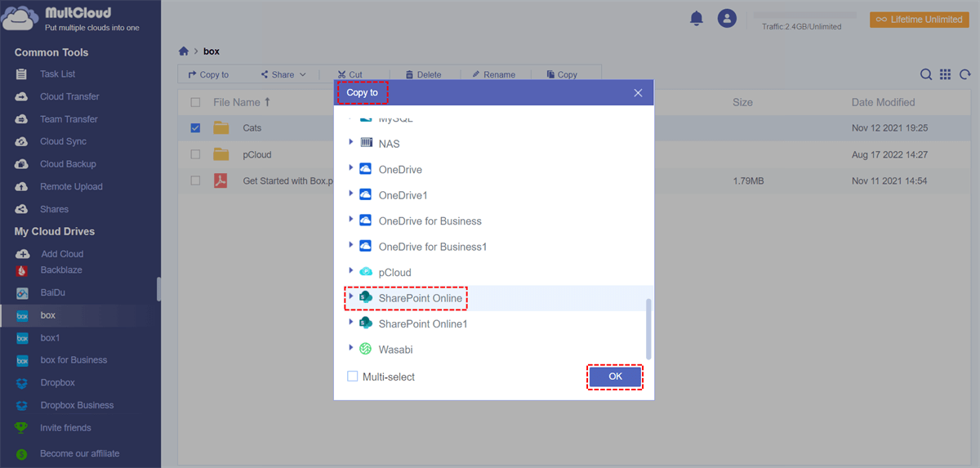This screenshot has height=468, width=980.
Task: Click Rename in the toolbar
Action: (493, 74)
